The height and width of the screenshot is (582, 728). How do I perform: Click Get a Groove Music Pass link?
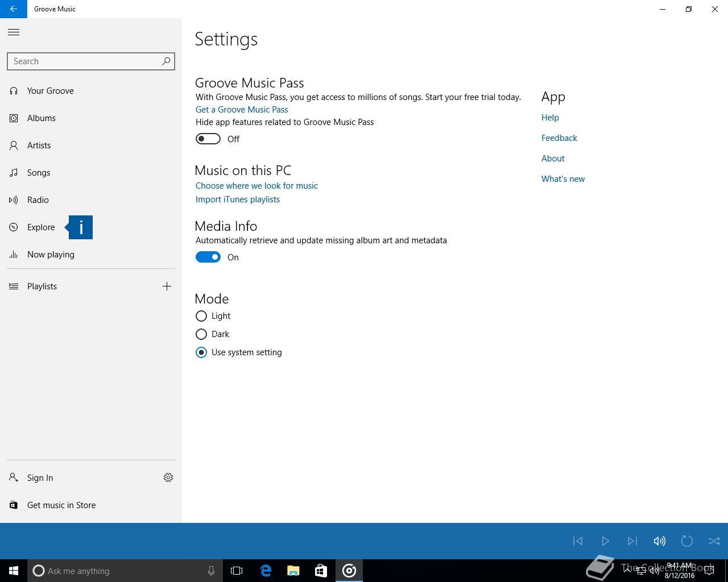pos(242,110)
